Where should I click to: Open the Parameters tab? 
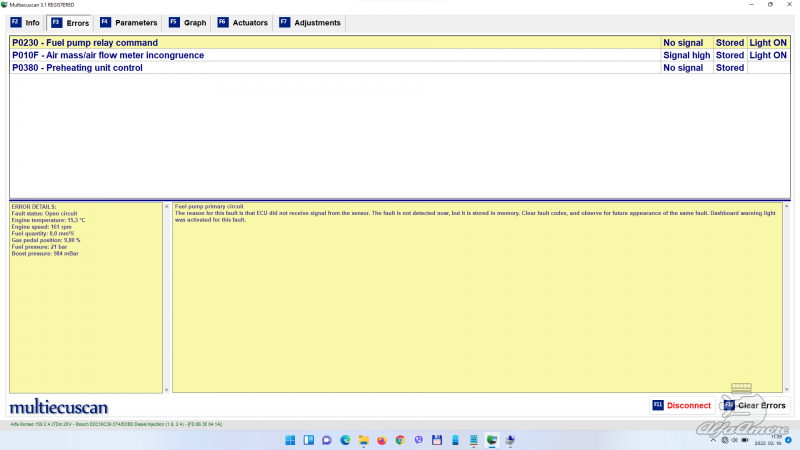coord(129,23)
